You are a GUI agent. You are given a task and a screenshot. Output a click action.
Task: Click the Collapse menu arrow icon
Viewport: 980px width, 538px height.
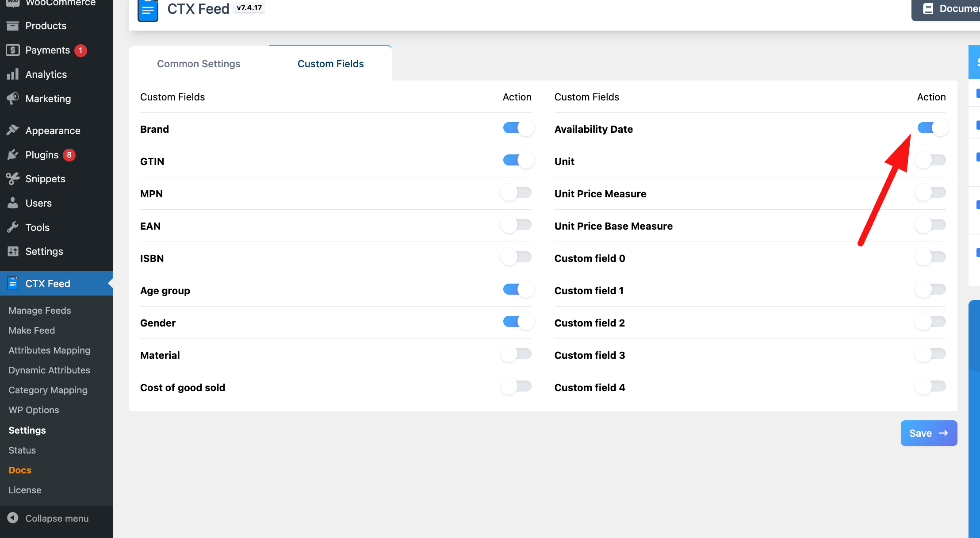pyautogui.click(x=13, y=518)
